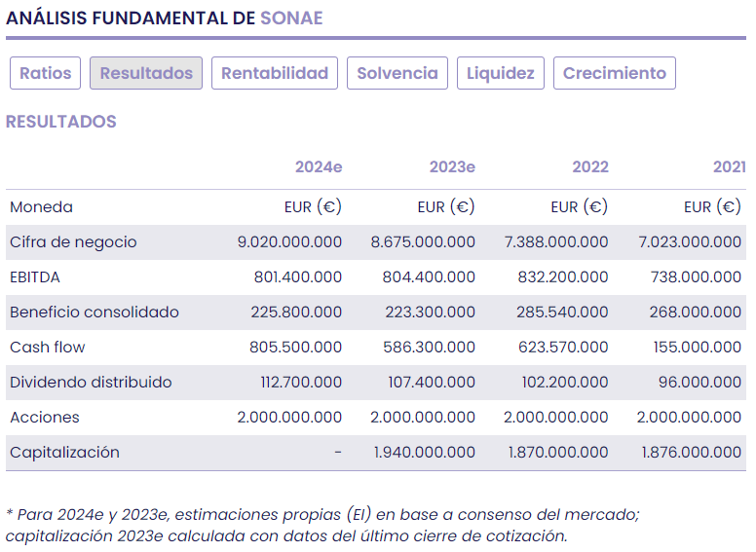Go to the Crecimiento tab
Image resolution: width=756 pixels, height=552 pixels.
(x=615, y=73)
